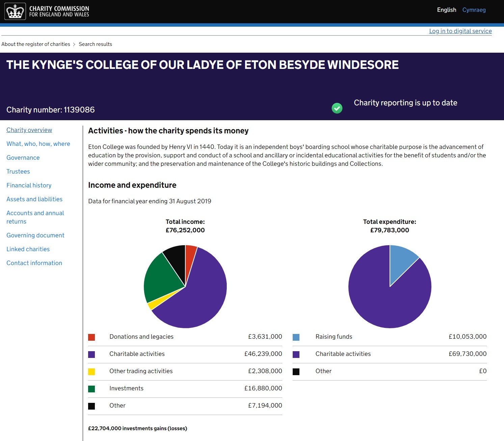This screenshot has height=441, width=504.
Task: Click 'Other trading activities' legend label
Action: click(141, 371)
